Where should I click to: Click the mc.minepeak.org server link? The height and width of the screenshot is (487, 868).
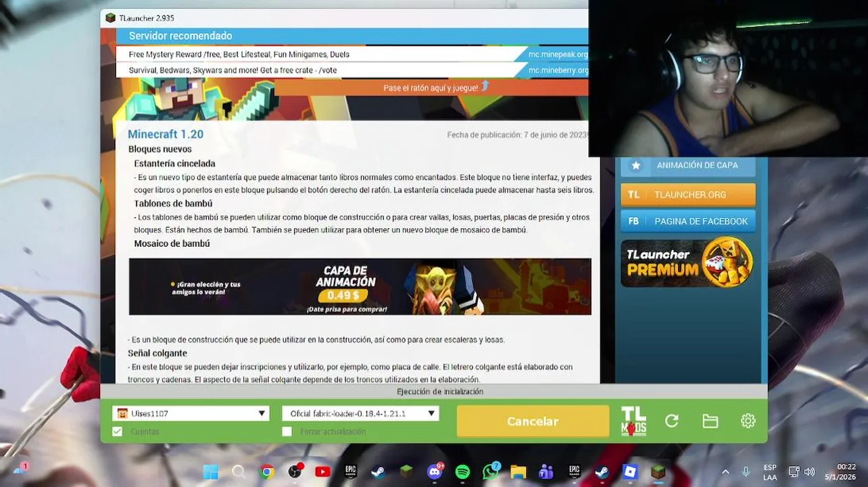tap(558, 54)
